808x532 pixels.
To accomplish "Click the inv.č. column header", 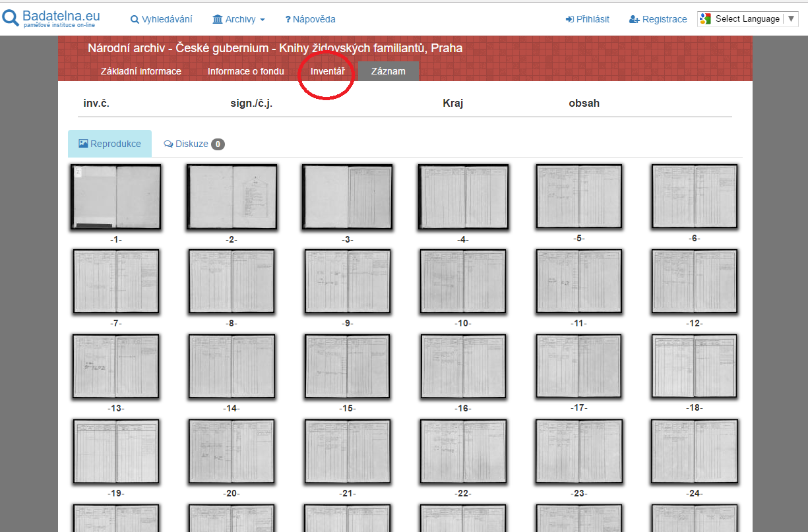I will point(95,103).
